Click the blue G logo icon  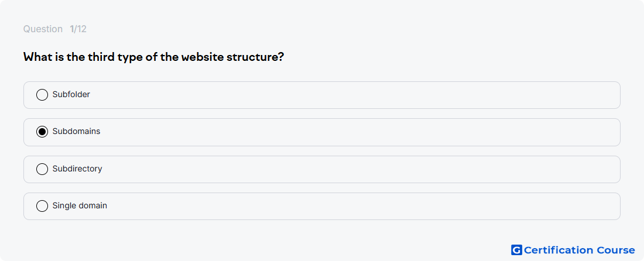pyautogui.click(x=516, y=250)
